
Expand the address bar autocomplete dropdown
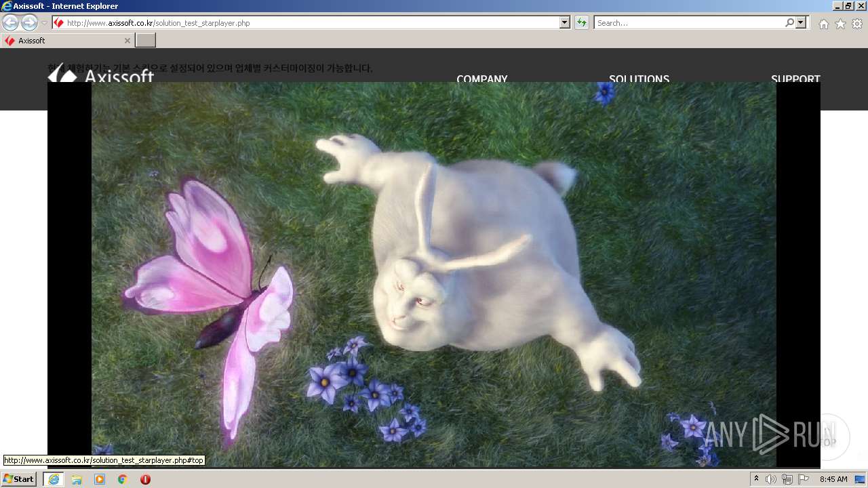click(565, 23)
